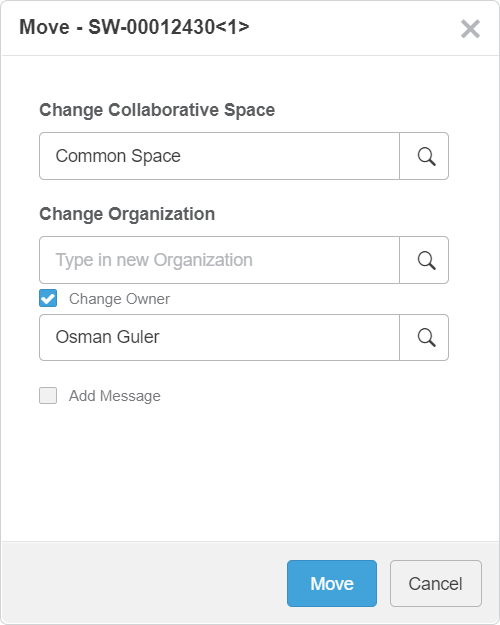Click the Change Organization heading
The height and width of the screenshot is (625, 500).
[127, 214]
